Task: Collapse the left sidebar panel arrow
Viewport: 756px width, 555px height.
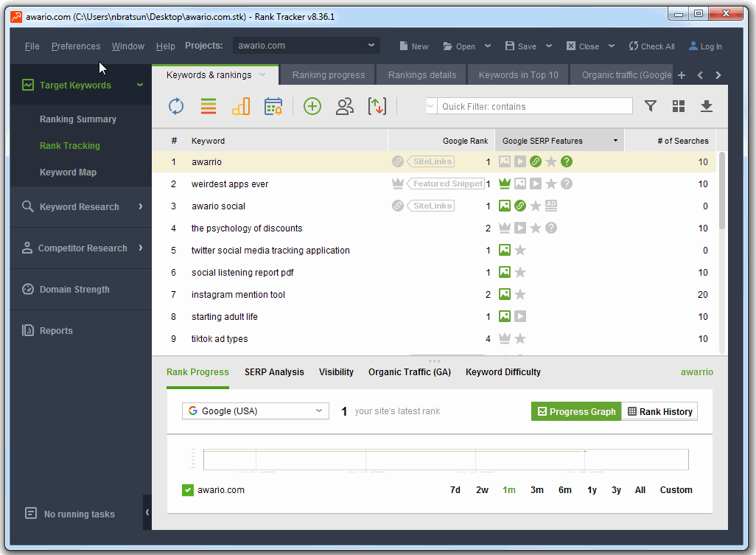Action: click(x=147, y=512)
